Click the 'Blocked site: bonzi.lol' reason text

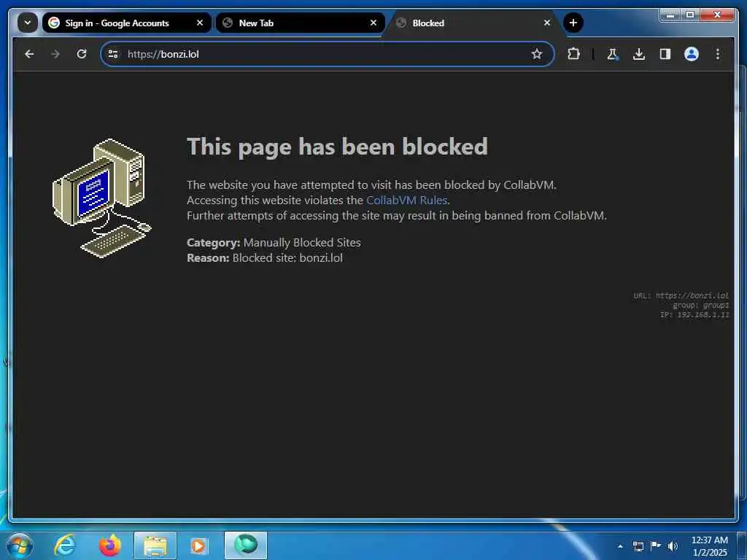[287, 258]
